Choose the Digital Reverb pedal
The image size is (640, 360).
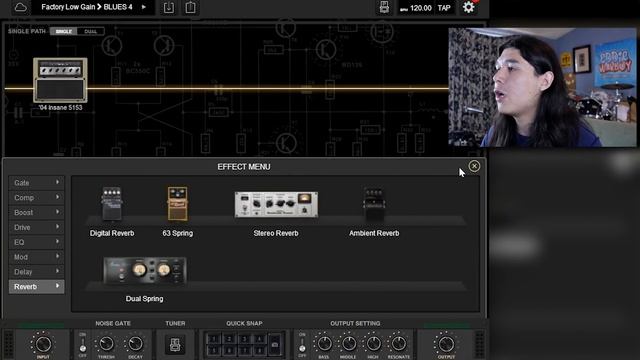pos(112,204)
